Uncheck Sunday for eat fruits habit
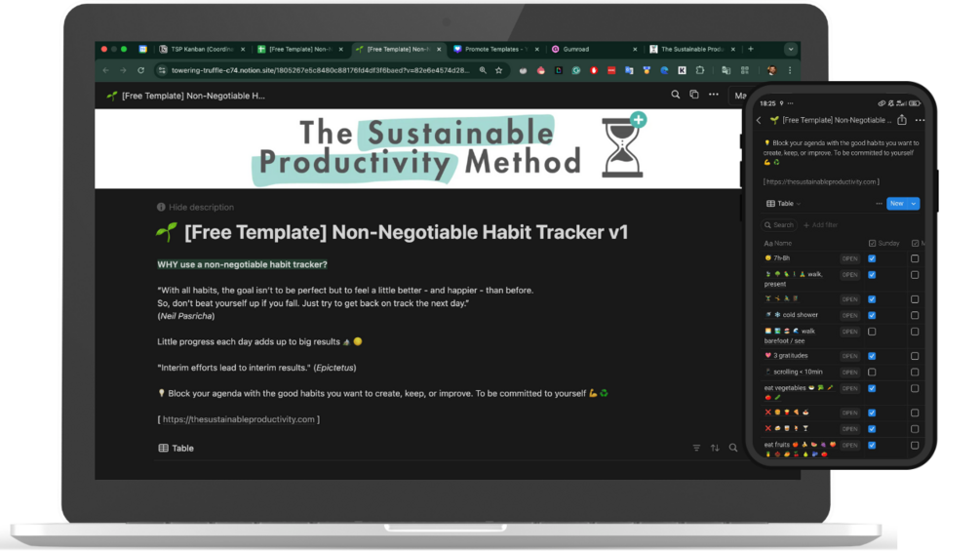The height and width of the screenshot is (551, 980). [x=872, y=446]
